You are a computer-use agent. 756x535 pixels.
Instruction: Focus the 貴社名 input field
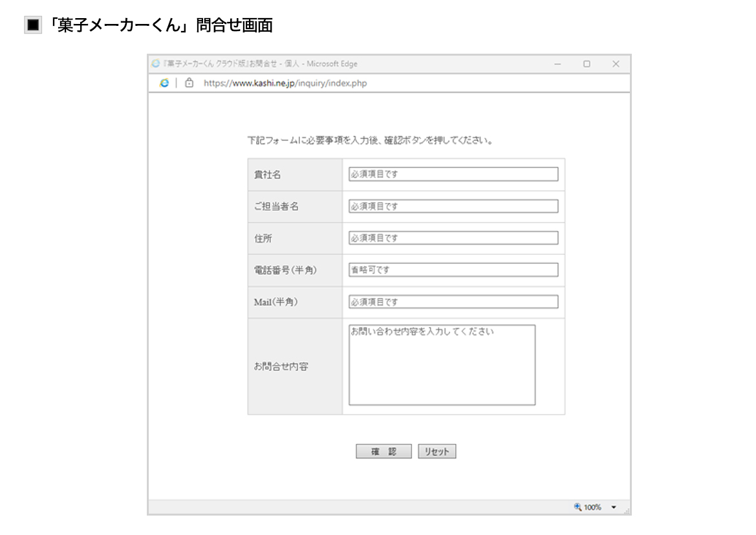(x=453, y=175)
